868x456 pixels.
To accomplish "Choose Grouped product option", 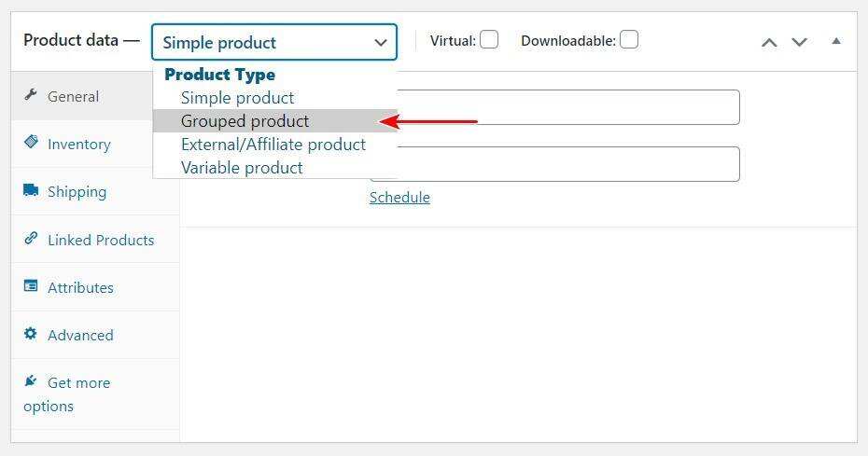I will coord(245,121).
